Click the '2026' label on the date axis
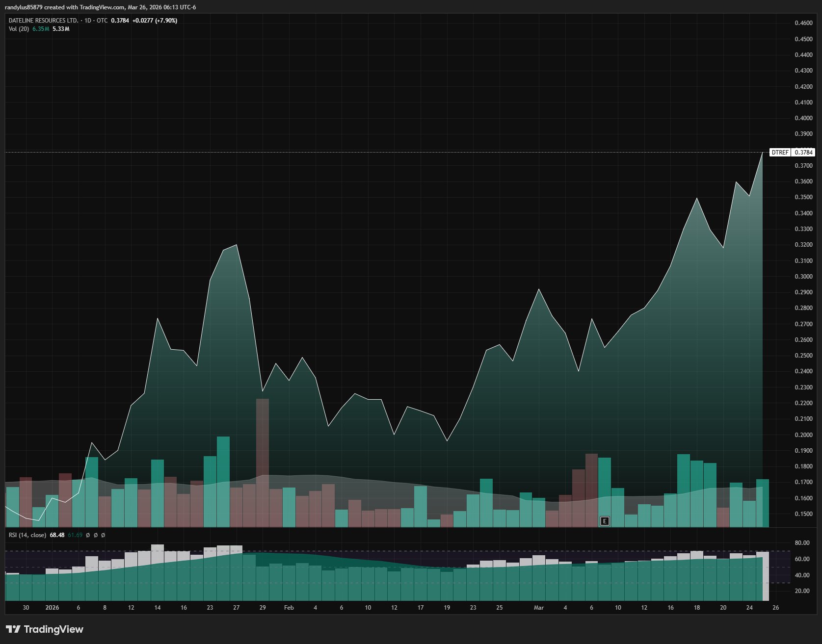 [x=52, y=608]
